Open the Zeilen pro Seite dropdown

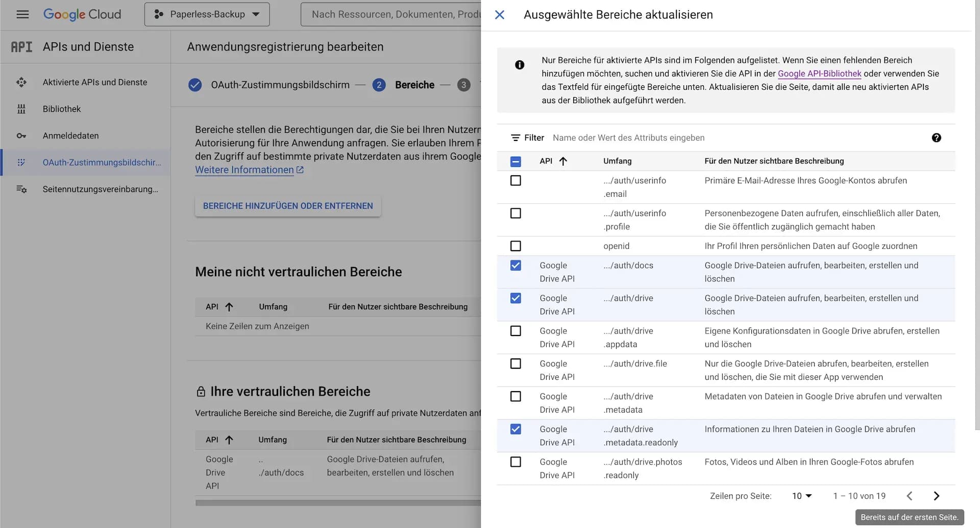802,496
